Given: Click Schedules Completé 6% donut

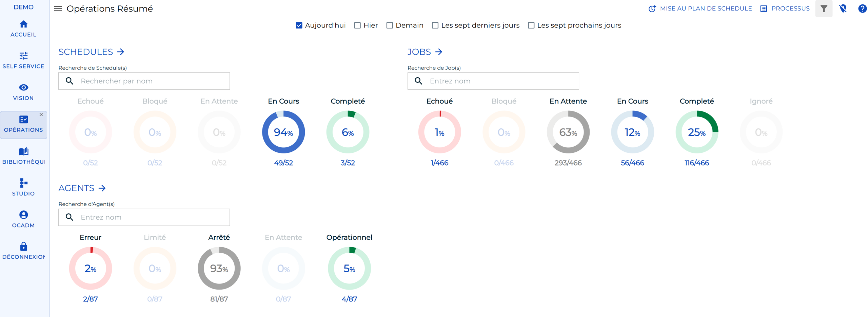Looking at the screenshot, I should (x=348, y=132).
